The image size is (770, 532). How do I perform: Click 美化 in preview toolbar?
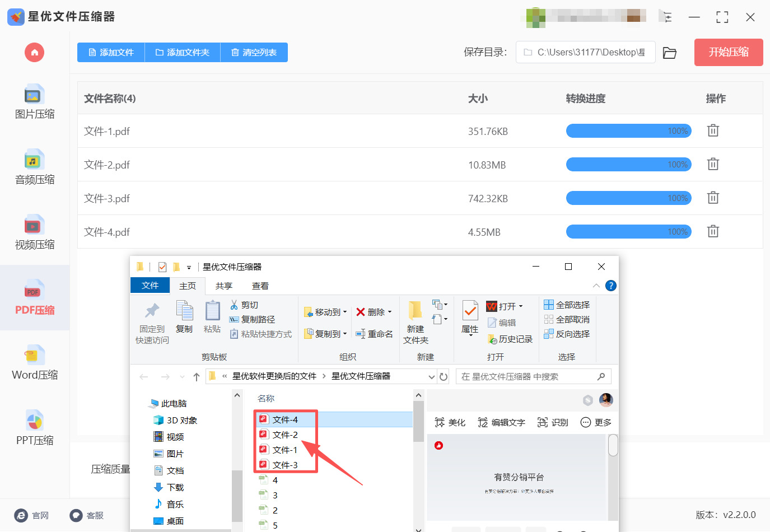450,422
